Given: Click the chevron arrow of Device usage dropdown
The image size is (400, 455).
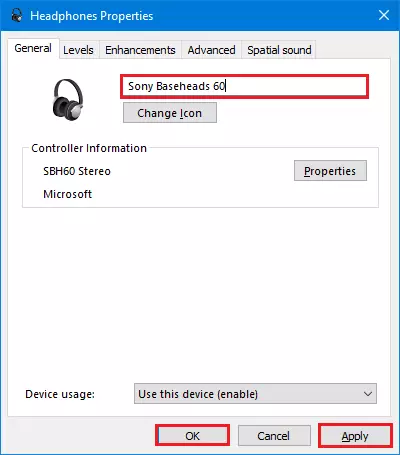Looking at the screenshot, I should (368, 394).
